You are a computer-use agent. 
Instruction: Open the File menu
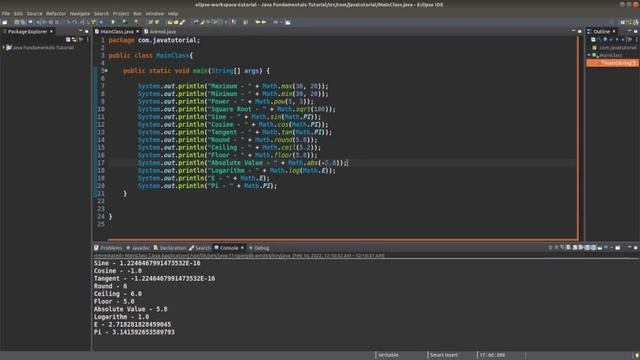(6, 13)
